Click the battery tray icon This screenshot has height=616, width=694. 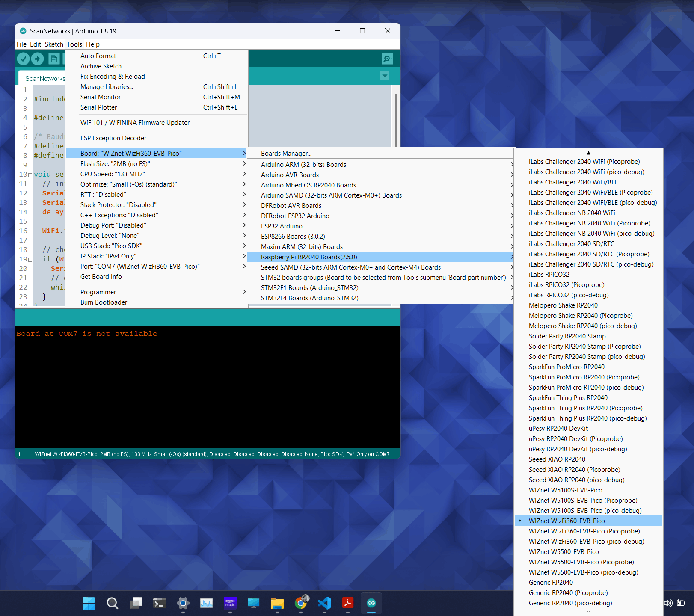[x=681, y=603]
